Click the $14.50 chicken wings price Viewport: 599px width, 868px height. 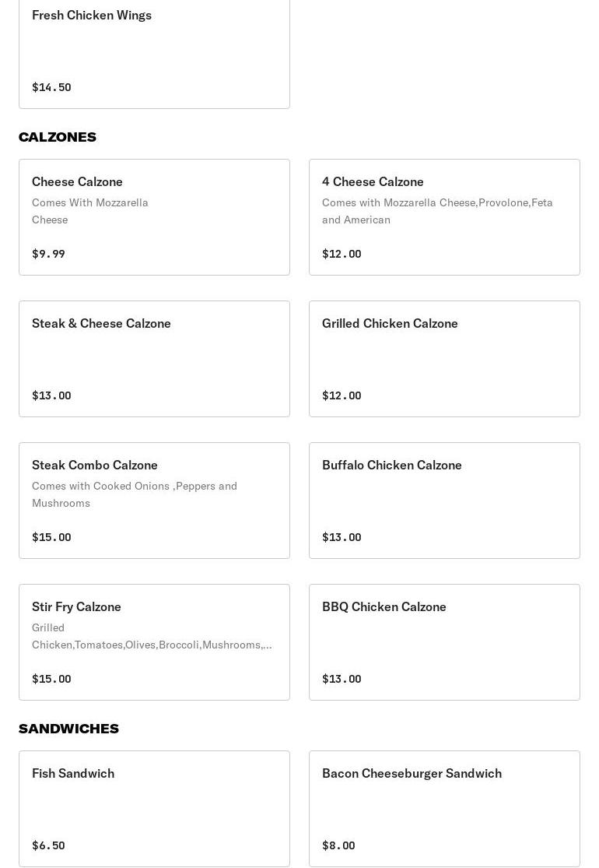pos(51,87)
